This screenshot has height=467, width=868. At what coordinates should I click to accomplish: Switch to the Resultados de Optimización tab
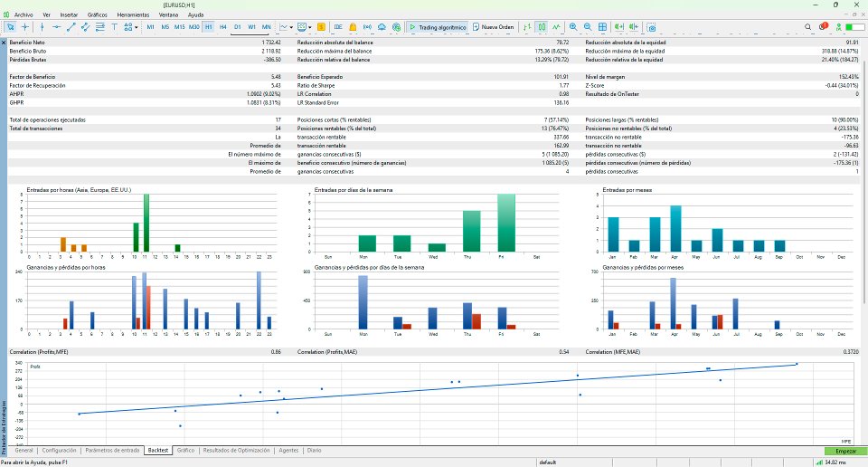[x=237, y=450]
